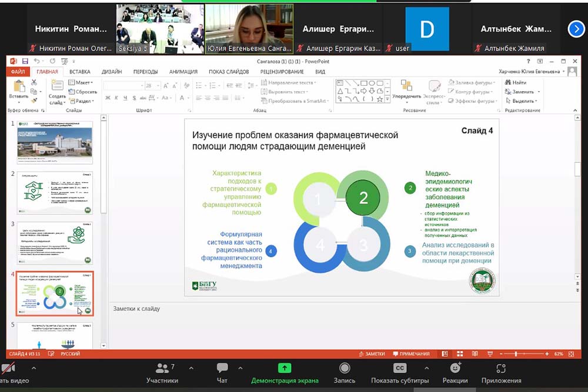Viewport: 588px width, 392px height.
Task: Open Zoom Chat (Чат) panel
Action: [x=222, y=373]
